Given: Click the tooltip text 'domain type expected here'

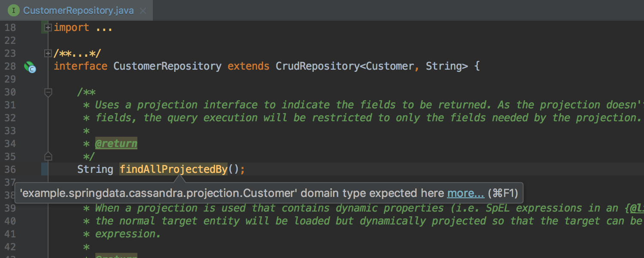Looking at the screenshot, I should click(372, 193).
